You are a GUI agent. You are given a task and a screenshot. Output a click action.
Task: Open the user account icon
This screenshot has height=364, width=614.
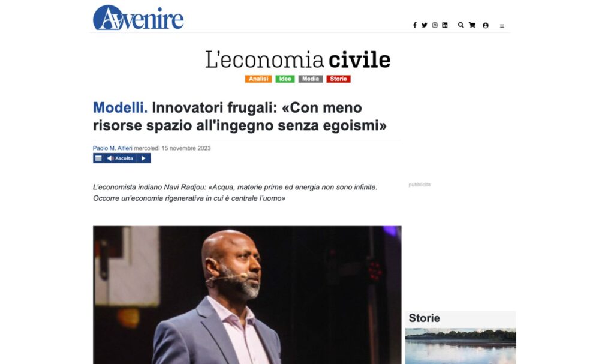click(486, 25)
